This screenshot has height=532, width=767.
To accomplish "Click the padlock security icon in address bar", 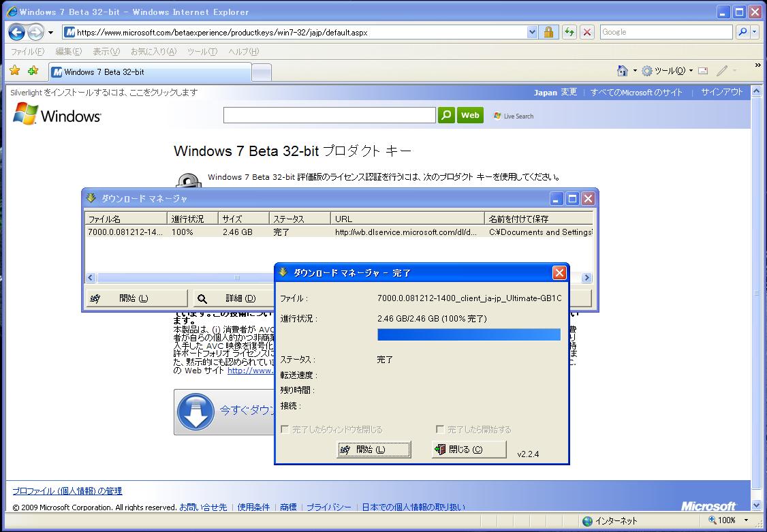I will tap(548, 33).
